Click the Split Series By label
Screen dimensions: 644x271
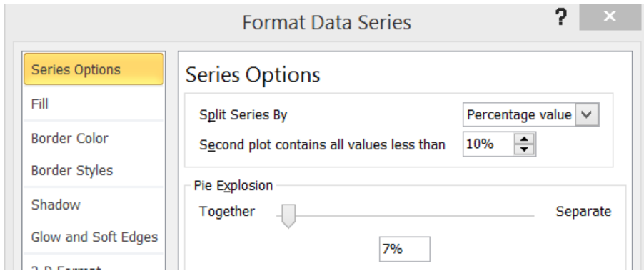click(243, 115)
